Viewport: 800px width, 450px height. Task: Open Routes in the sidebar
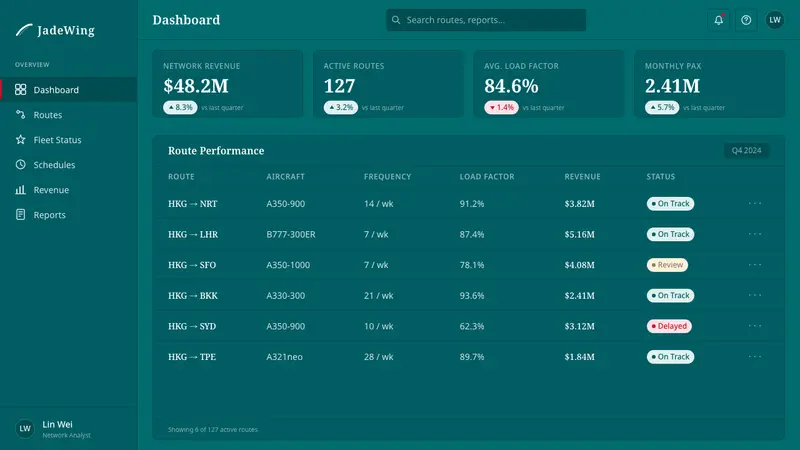(68, 115)
